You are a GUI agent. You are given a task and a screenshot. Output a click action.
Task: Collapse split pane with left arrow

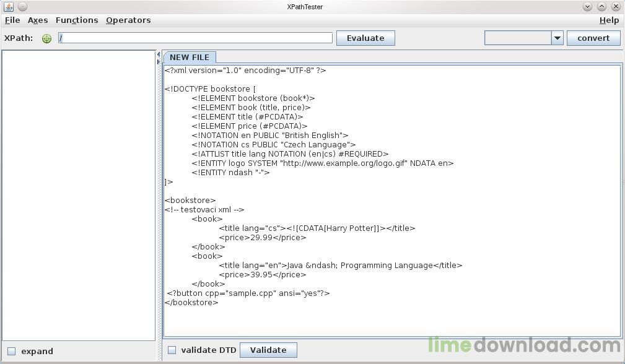tap(158, 54)
